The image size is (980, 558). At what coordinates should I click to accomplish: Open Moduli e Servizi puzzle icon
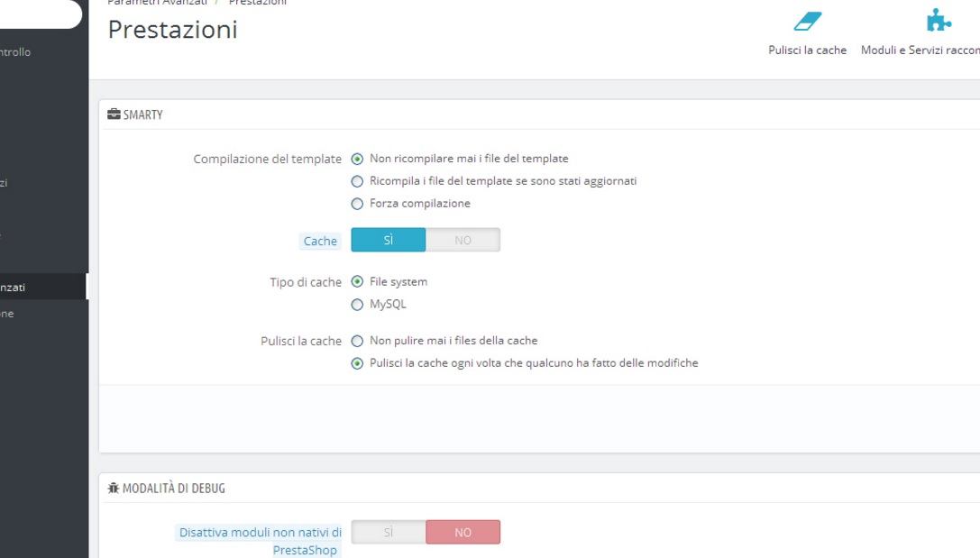click(x=939, y=21)
